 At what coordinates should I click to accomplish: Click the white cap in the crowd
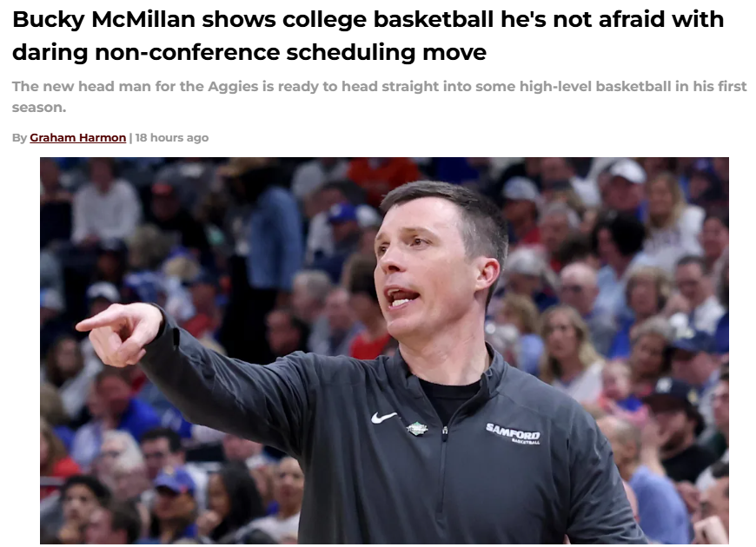tap(627, 170)
